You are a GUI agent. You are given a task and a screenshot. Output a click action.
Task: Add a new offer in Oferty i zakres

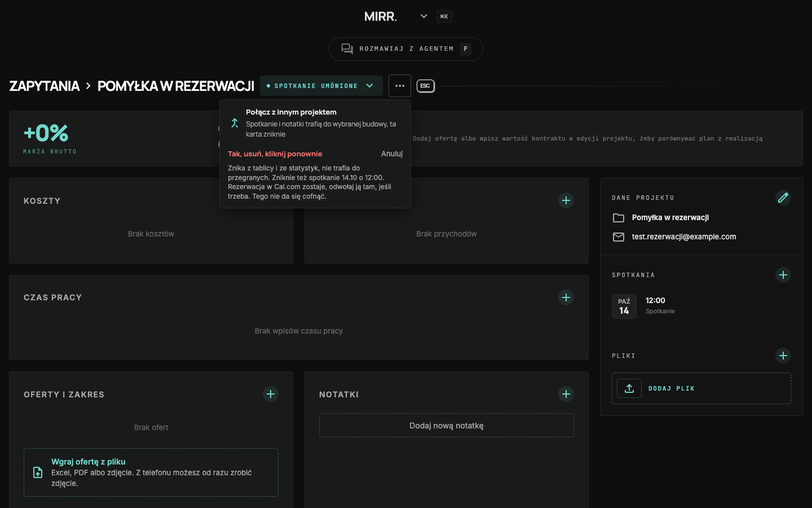click(x=271, y=394)
